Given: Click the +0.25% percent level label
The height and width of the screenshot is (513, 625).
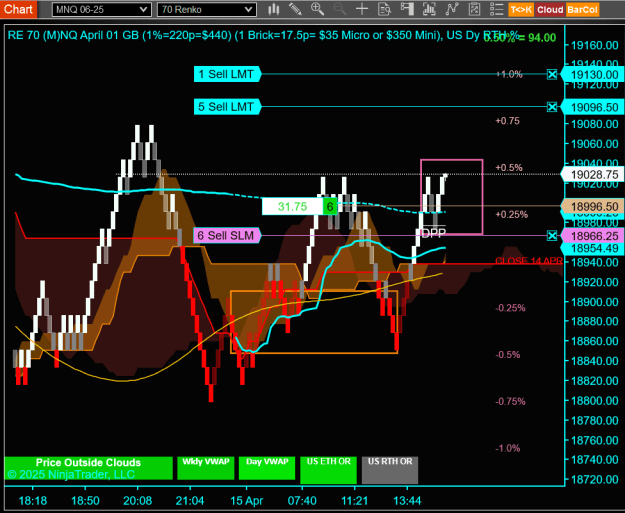Looking at the screenshot, I should pyautogui.click(x=511, y=214).
